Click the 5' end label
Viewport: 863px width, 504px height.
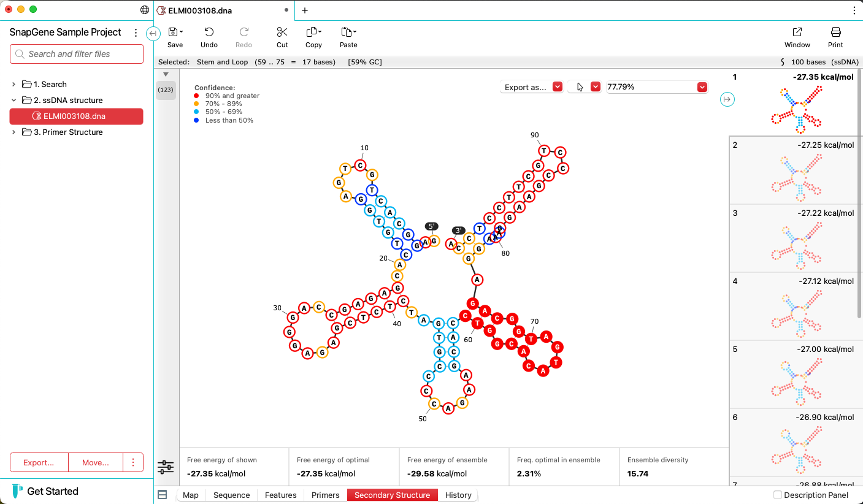[431, 226]
